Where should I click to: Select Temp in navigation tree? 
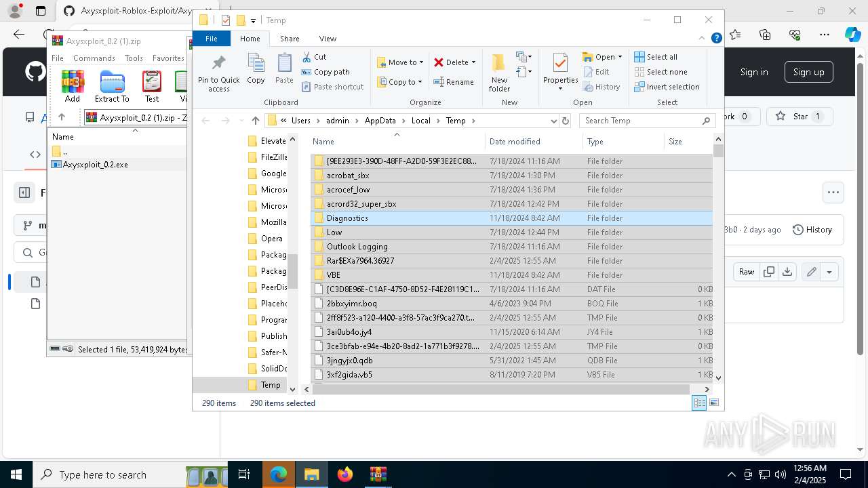271,385
